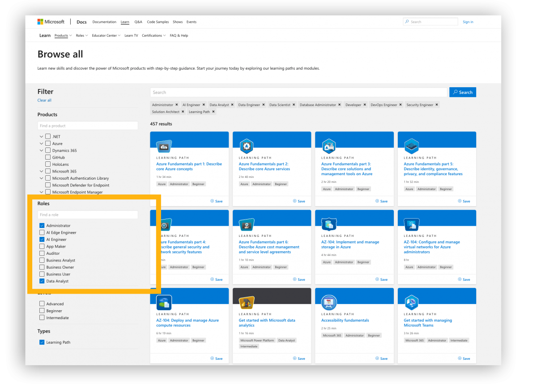Remove the Learning Path filter chip
This screenshot has width=537, height=392.
[213, 112]
